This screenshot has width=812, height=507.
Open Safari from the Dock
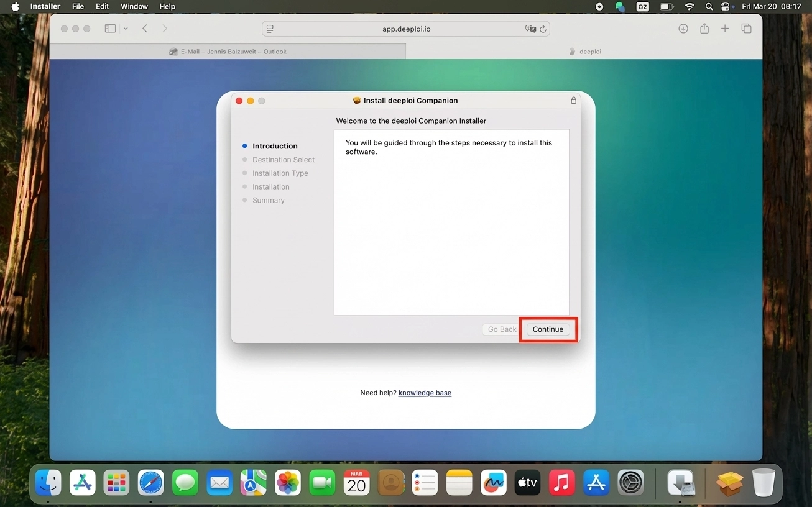pos(150,482)
